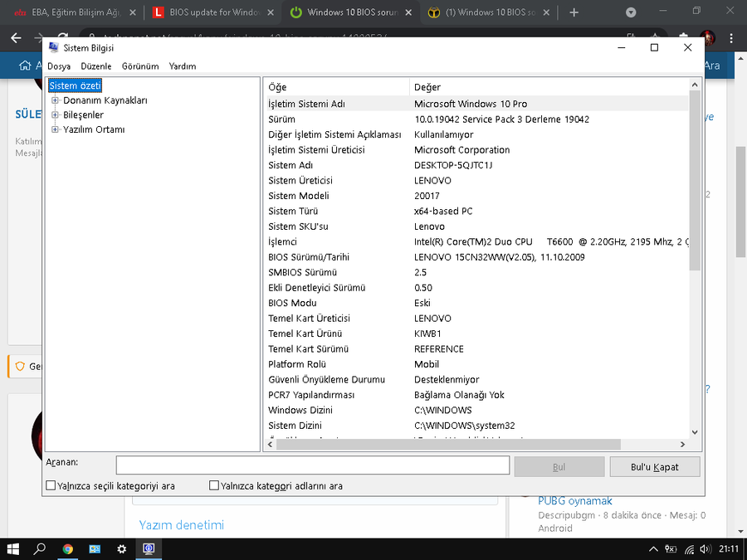Click the taskbar search magnifier icon
Screen dimensions: 747x560
39,548
